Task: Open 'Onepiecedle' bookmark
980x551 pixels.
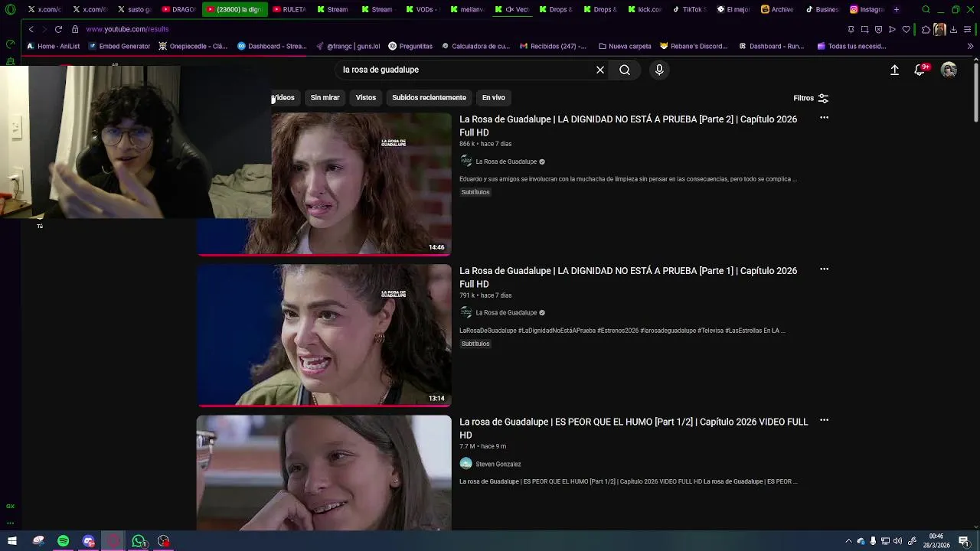Action: [x=193, y=46]
